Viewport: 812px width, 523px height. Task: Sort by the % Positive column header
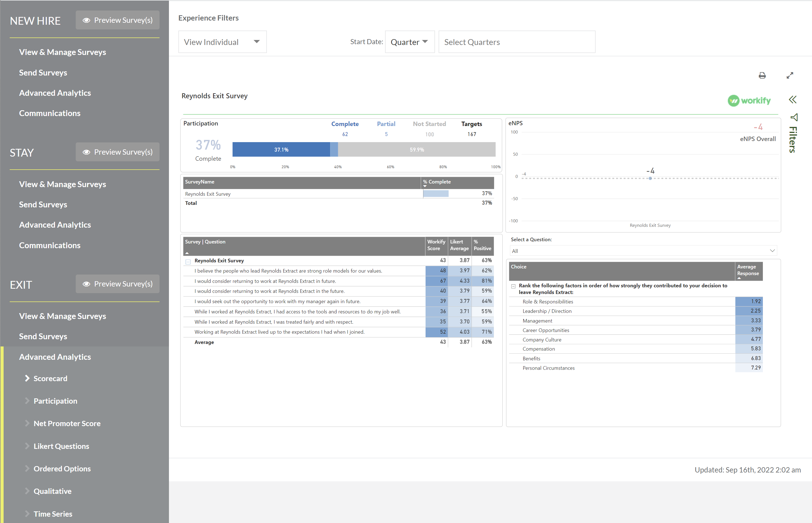click(x=482, y=246)
